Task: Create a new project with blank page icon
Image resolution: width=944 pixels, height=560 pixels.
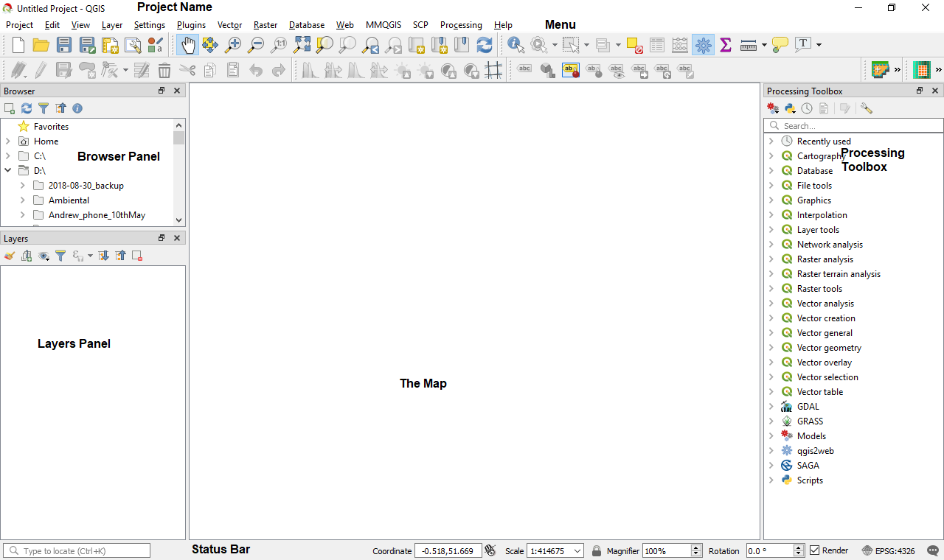Action: (18, 45)
